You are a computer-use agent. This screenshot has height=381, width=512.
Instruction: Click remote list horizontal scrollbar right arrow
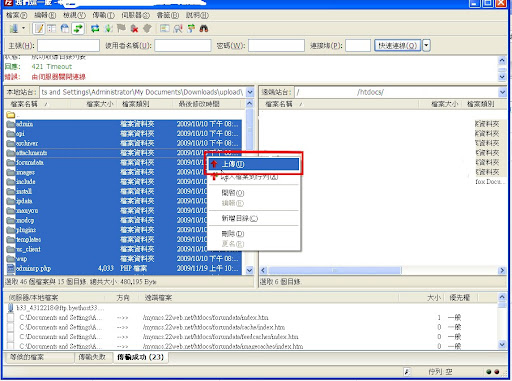pos(502,270)
